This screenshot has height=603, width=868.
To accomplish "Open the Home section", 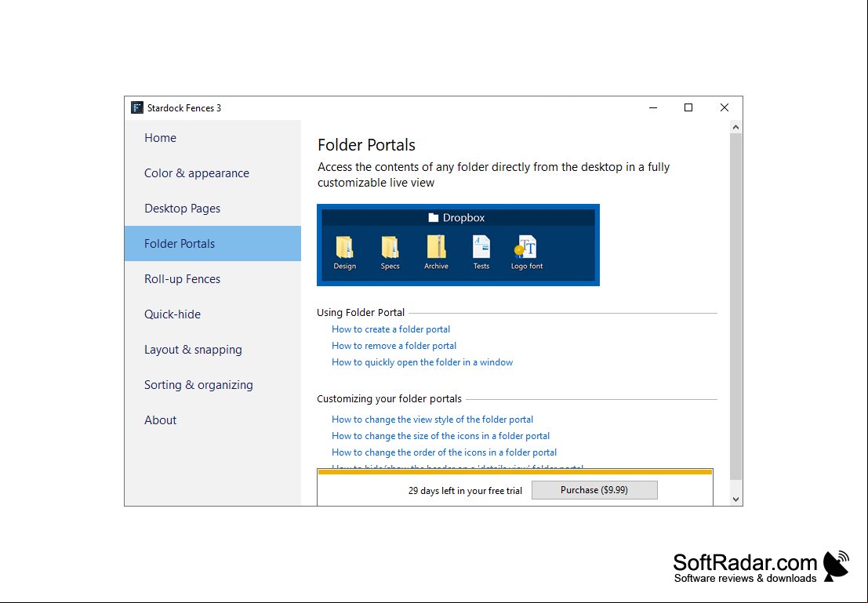I will point(212,138).
